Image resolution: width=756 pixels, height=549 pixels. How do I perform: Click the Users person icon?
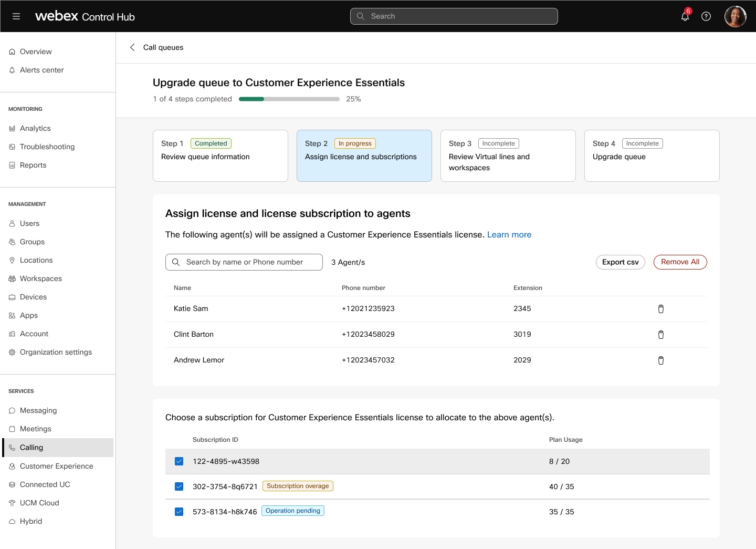click(x=12, y=224)
